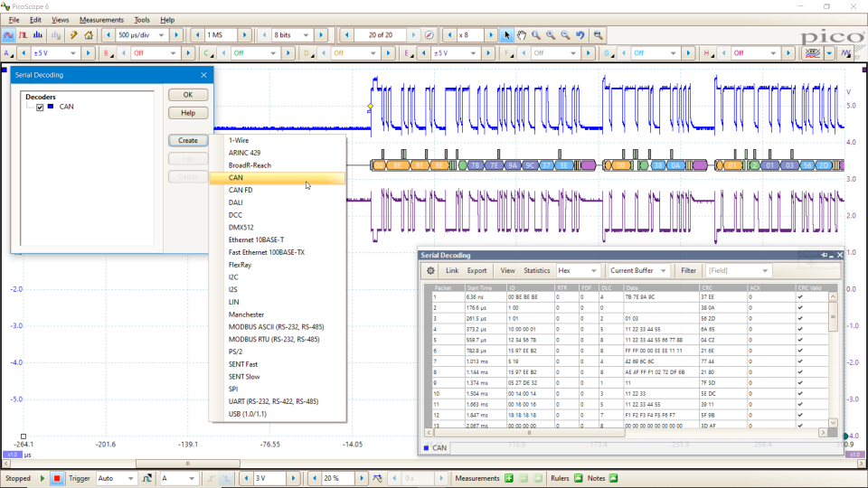
Task: Toggle the Notes display button
Action: (614, 478)
